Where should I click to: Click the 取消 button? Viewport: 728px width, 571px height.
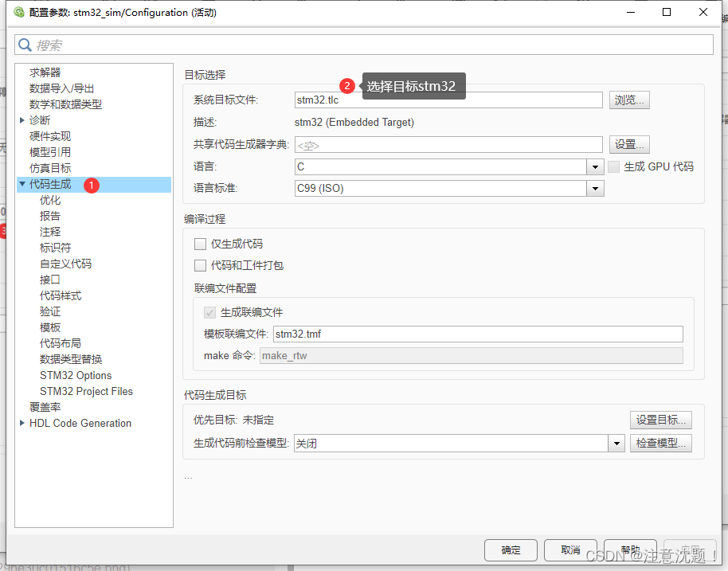click(x=570, y=550)
